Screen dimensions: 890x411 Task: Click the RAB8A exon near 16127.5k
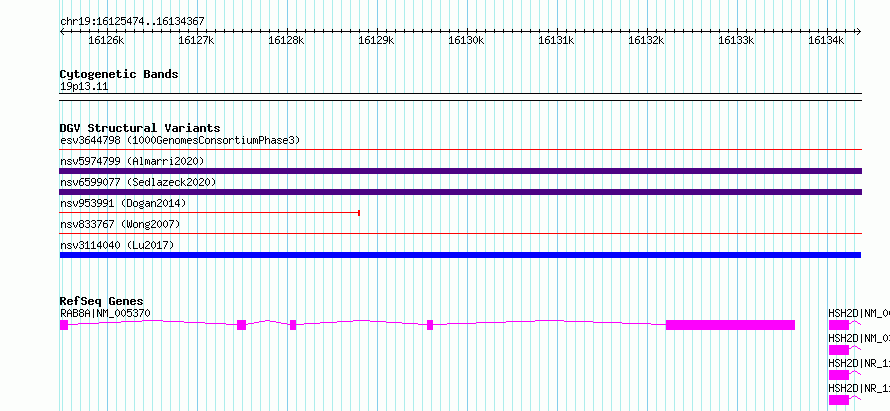(241, 325)
